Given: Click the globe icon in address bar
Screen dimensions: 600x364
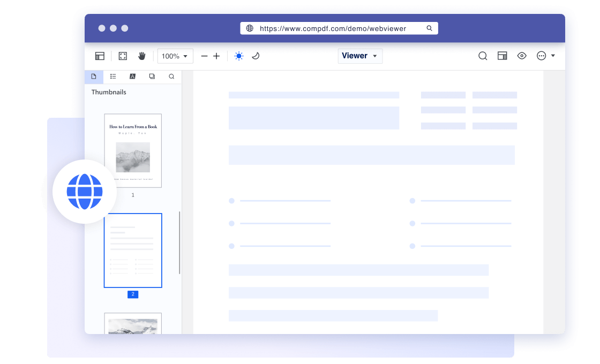Looking at the screenshot, I should click(x=250, y=28).
